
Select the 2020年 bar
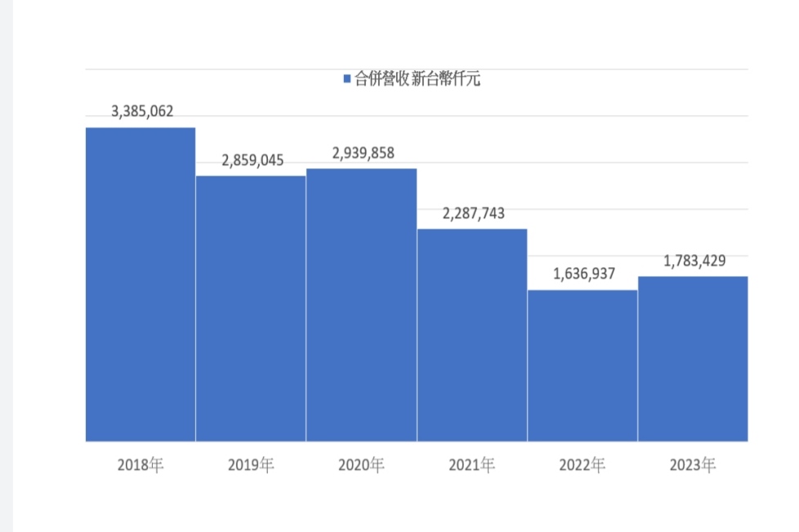point(361,305)
